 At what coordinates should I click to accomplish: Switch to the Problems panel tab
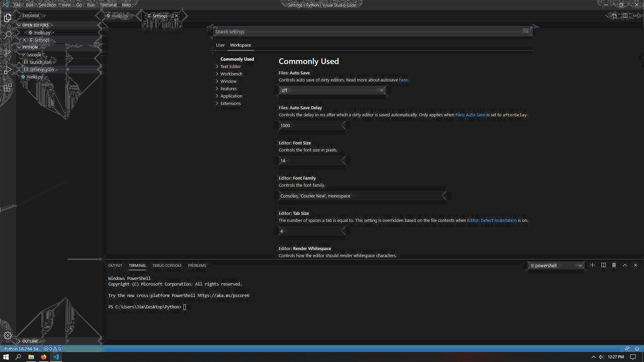(x=197, y=265)
